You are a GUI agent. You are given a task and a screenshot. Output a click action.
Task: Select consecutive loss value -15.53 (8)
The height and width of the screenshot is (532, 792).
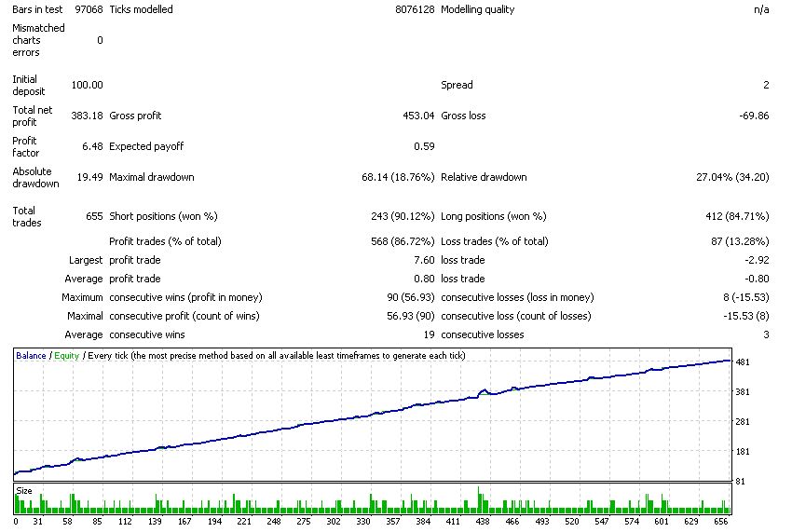click(x=746, y=316)
